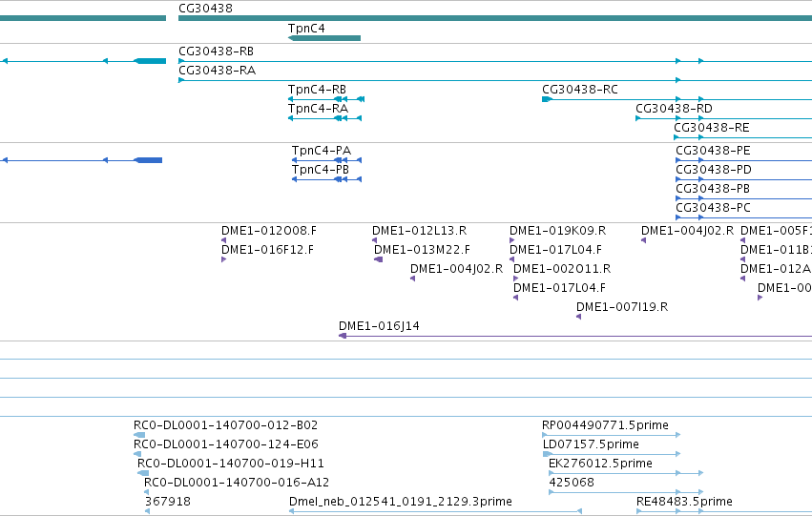Click the TpnC4-RA transcript

click(x=324, y=118)
